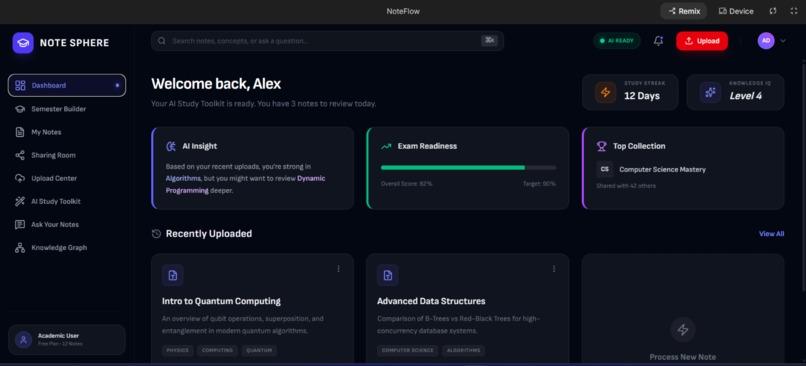Image resolution: width=806 pixels, height=366 pixels.
Task: Click the Knowledge Graph node icon
Action: pos(20,248)
